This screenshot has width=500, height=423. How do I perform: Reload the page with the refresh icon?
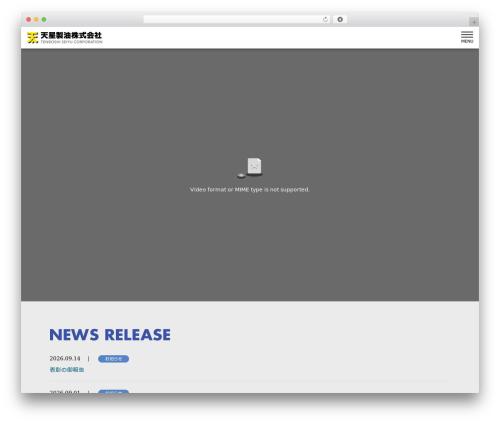[x=325, y=20]
